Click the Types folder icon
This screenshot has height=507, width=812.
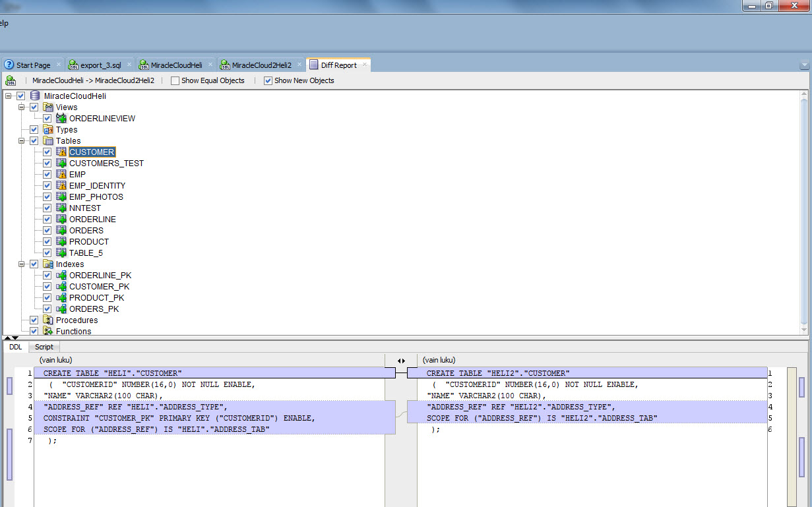point(48,130)
